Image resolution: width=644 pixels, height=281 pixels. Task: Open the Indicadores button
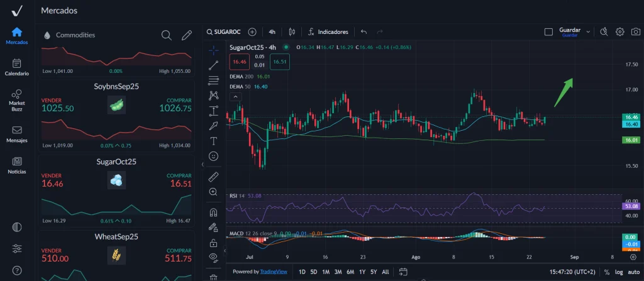[328, 31]
